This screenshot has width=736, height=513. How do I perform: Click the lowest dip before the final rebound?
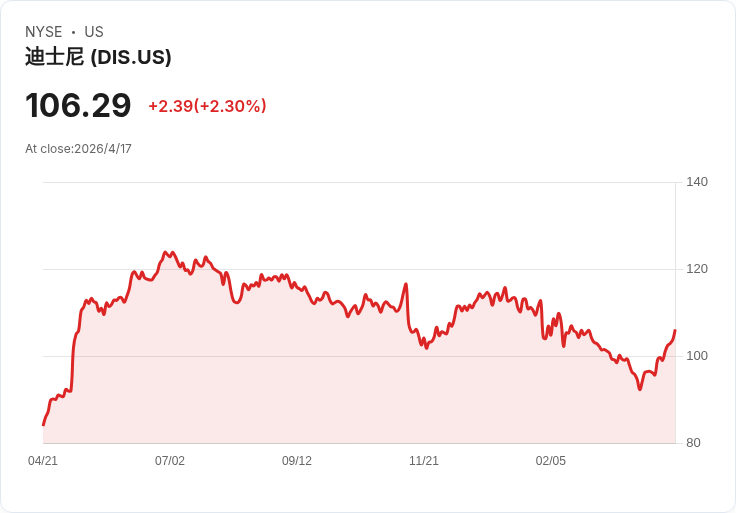pos(640,389)
